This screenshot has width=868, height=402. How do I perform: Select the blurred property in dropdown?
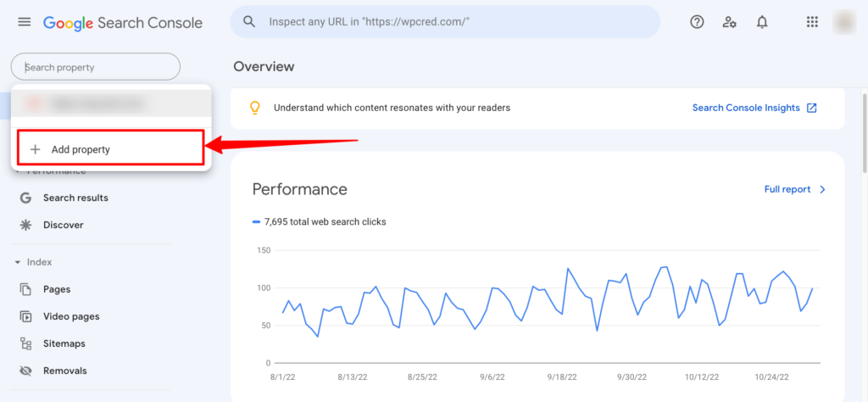coord(111,103)
